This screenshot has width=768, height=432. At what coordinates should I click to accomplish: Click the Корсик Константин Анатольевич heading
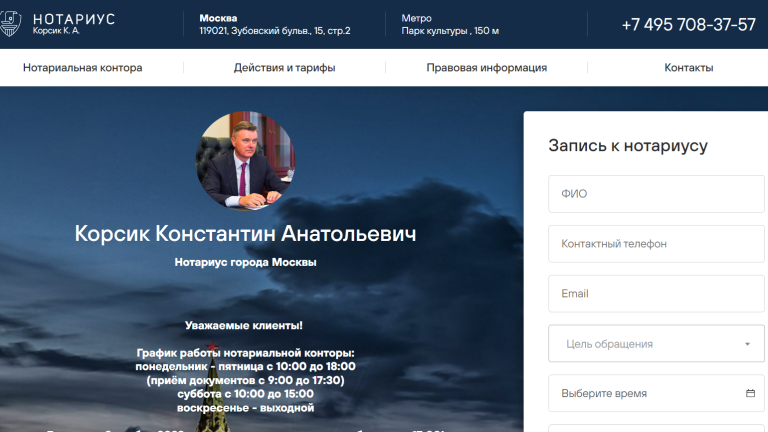pos(245,233)
